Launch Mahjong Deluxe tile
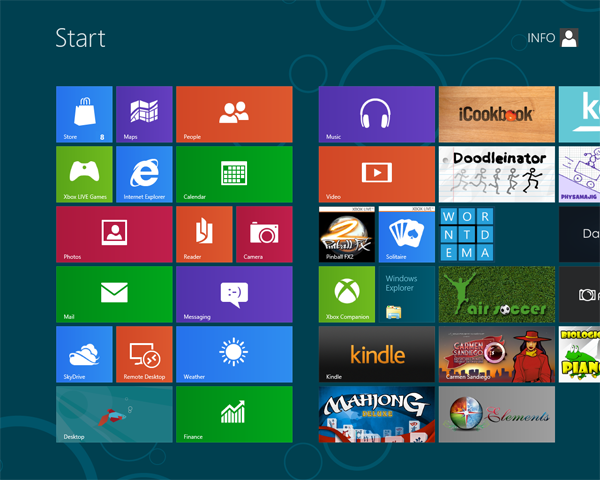This screenshot has height=480, width=600. (377, 414)
